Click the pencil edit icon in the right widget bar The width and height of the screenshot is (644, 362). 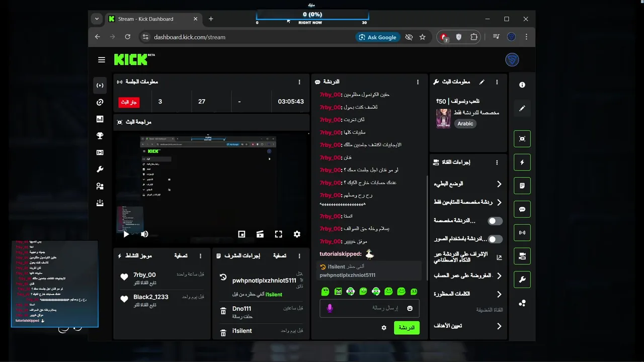tap(522, 108)
